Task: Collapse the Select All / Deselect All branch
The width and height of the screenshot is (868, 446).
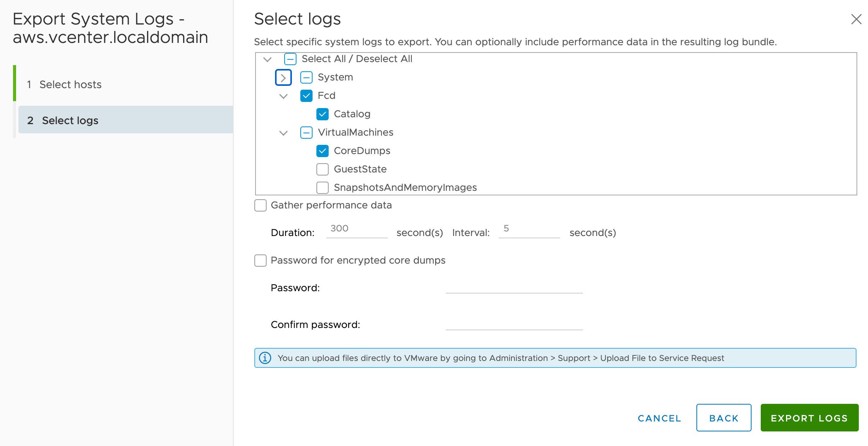Action: (x=267, y=59)
